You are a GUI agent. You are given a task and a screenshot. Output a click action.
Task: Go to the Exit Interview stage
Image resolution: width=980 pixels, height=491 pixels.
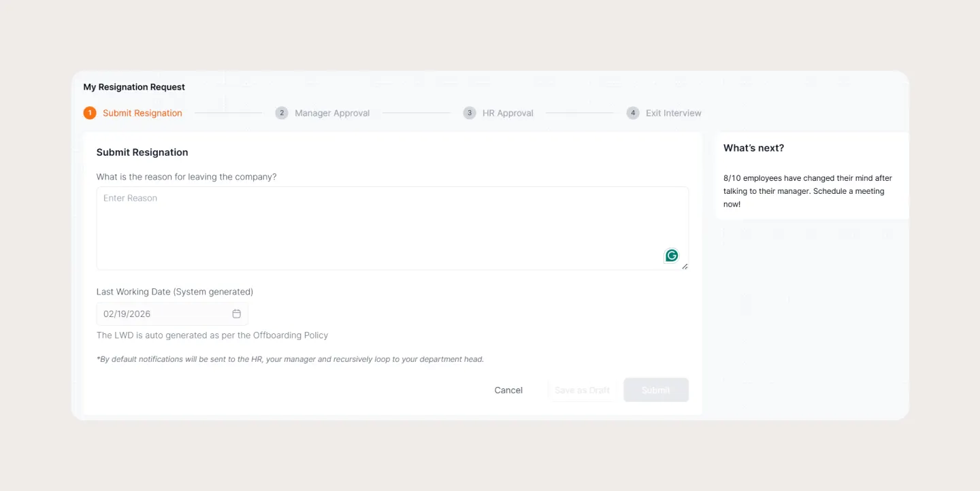(673, 112)
